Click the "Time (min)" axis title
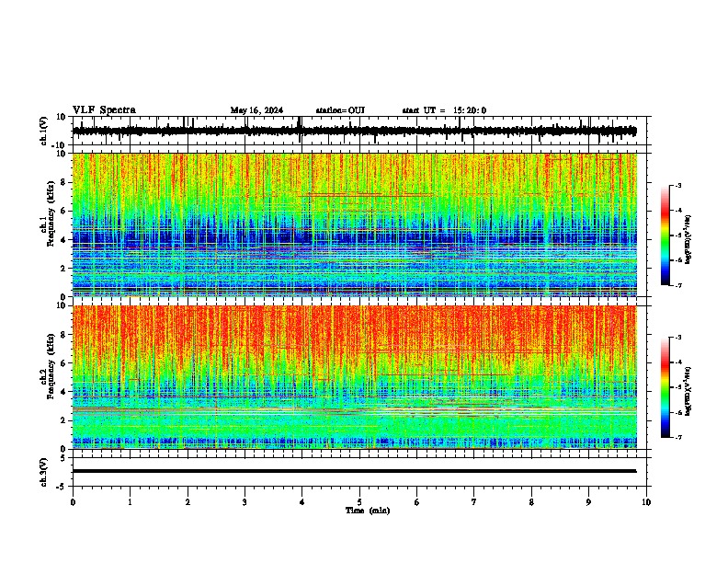728x563 pixels. [x=368, y=511]
